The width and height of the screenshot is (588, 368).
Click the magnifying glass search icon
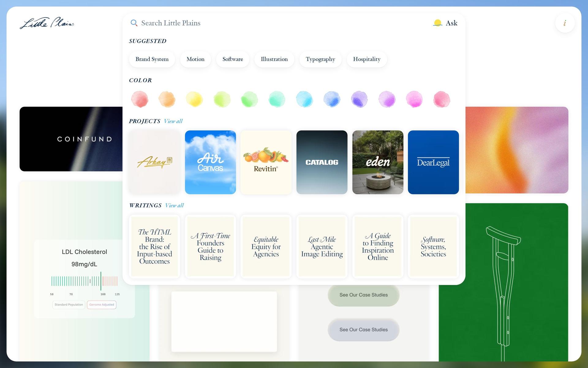click(x=134, y=23)
